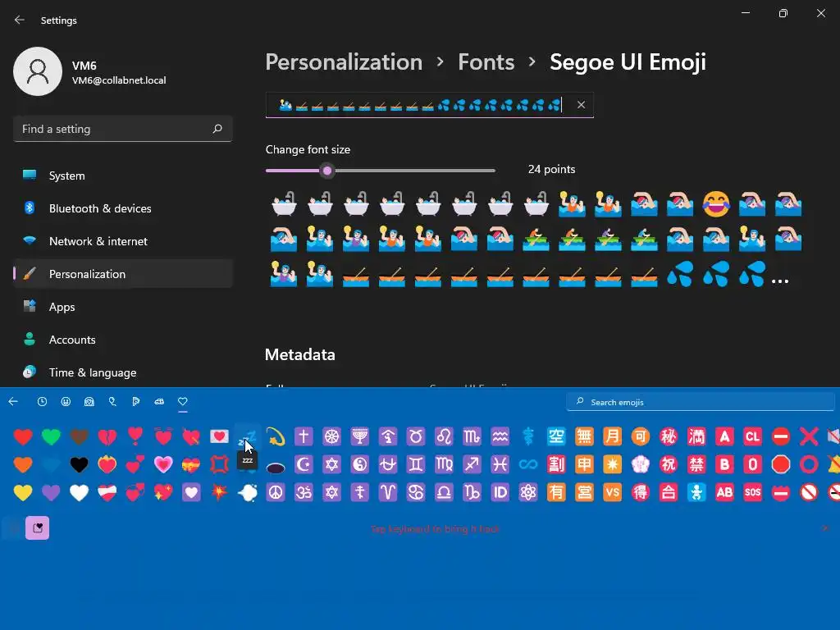
Task: Pick the black heart emoji
Action: tap(79, 464)
